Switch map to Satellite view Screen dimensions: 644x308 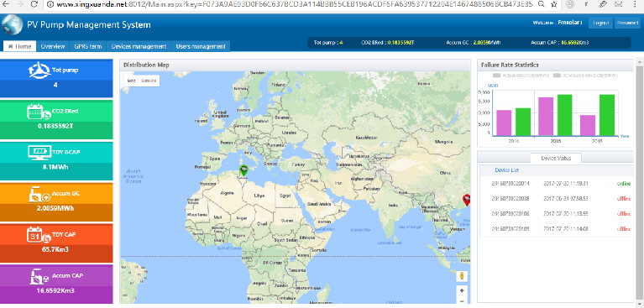pos(149,81)
